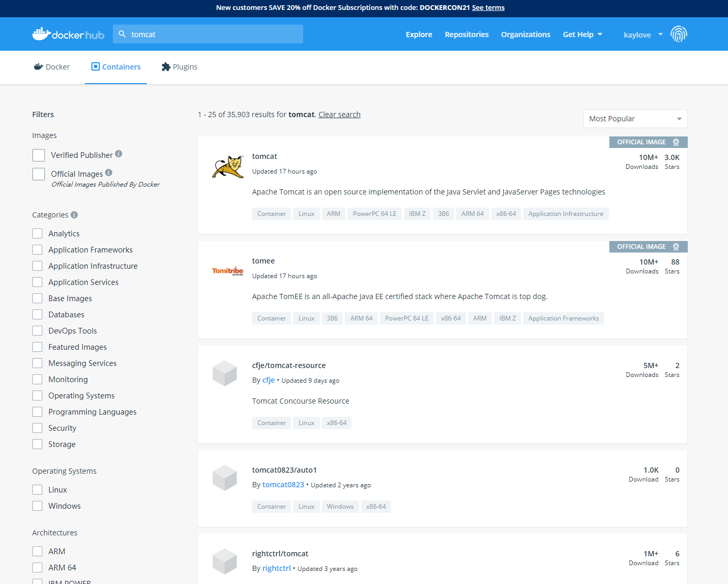
Task: Click the cube icon for cfje/tomcat-resource
Action: (x=225, y=373)
